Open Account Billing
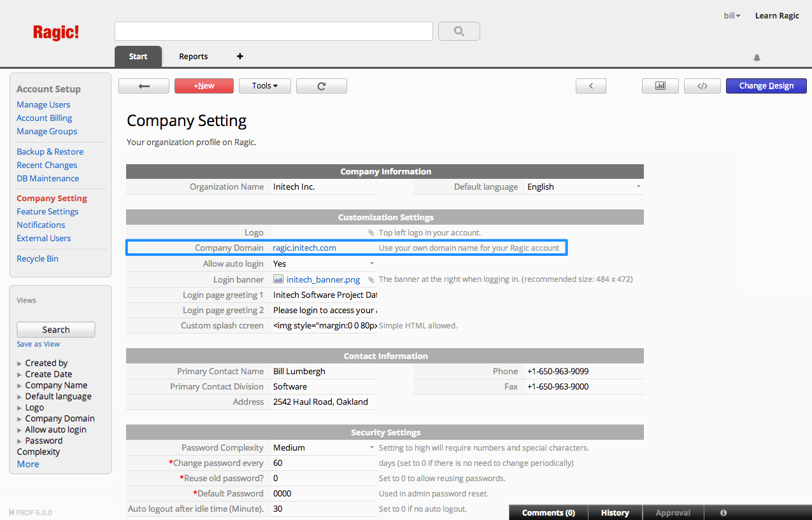 click(x=45, y=118)
